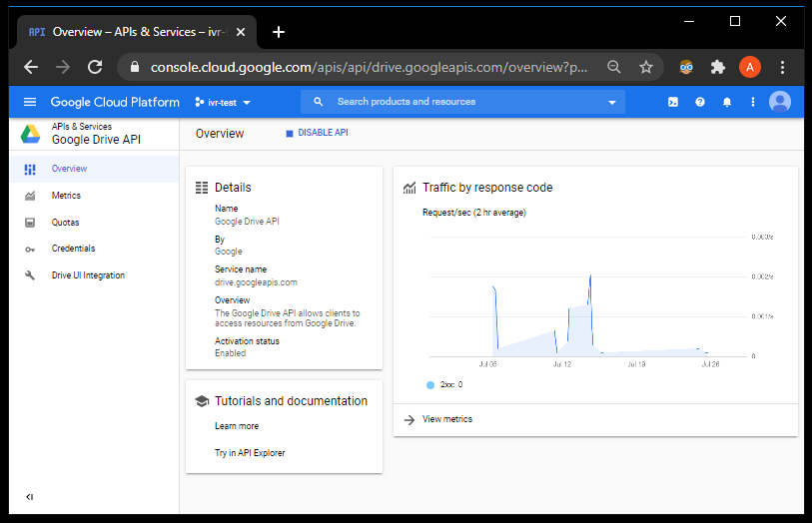
Task: Open the notifications bell icon
Action: point(727,102)
